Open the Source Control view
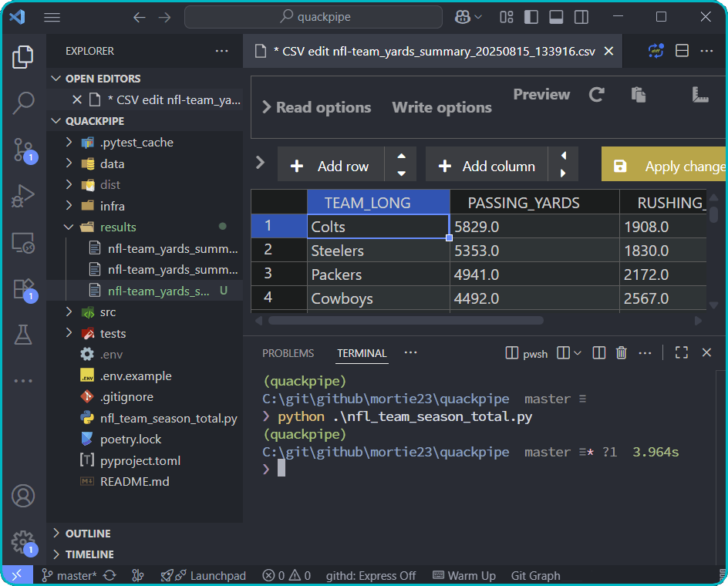 click(23, 150)
